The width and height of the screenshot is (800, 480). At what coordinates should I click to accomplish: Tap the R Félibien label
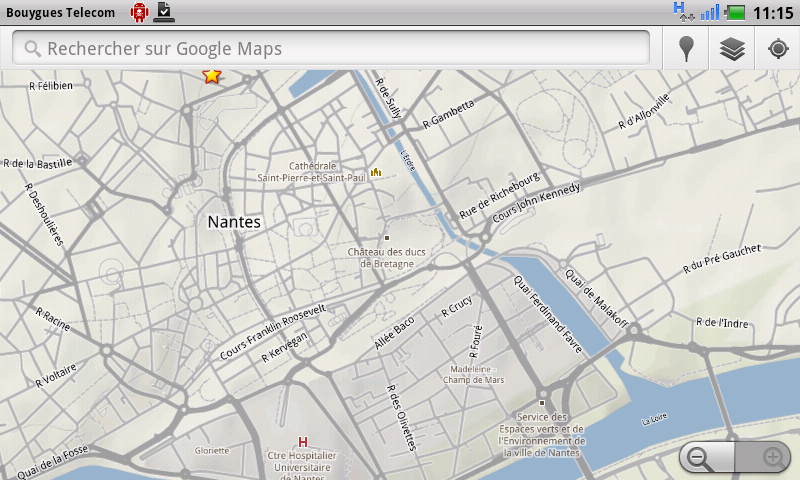[x=51, y=86]
